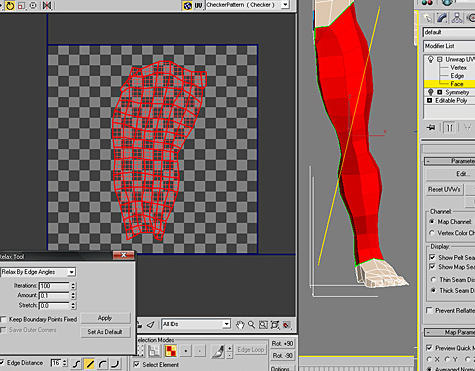Select the Map Channel radio button
The image size is (475, 371).
pyautogui.click(x=432, y=222)
